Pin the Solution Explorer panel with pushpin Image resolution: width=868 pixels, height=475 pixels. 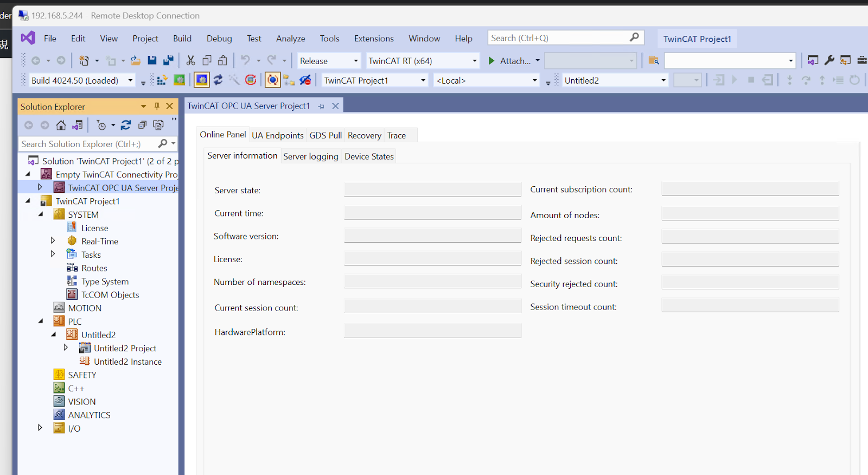tap(157, 106)
